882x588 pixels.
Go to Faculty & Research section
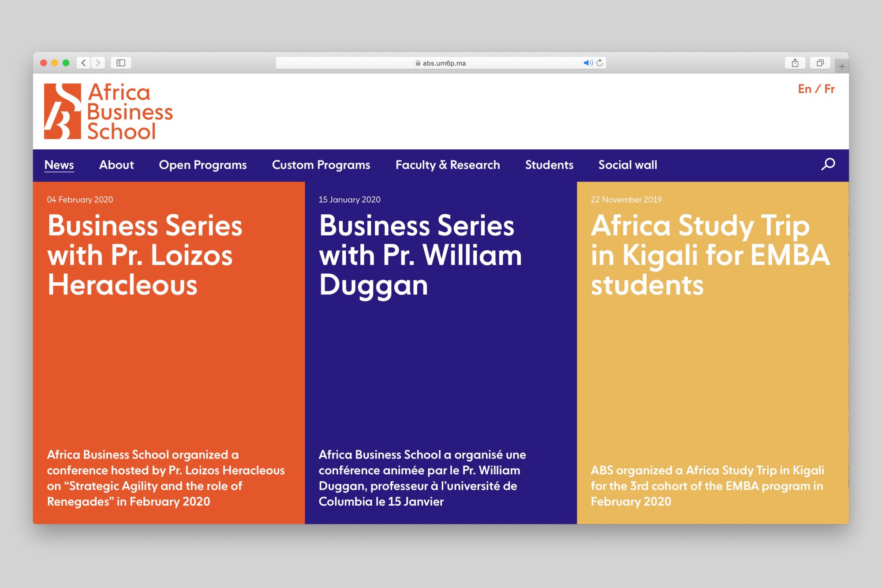[448, 165]
